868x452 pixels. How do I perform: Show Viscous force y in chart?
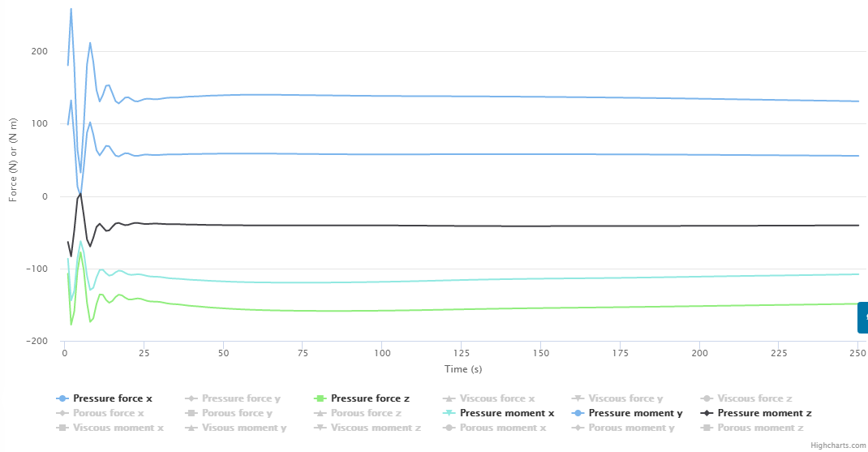(x=626, y=398)
